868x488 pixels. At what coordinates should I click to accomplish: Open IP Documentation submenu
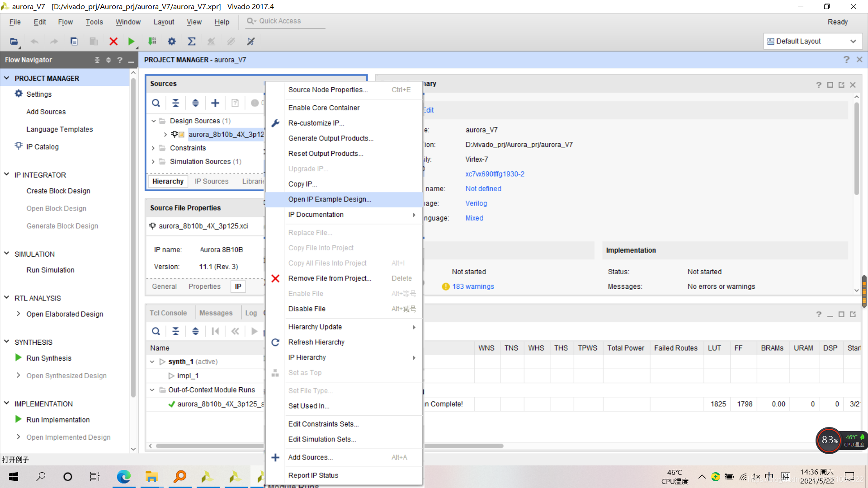pyautogui.click(x=344, y=215)
